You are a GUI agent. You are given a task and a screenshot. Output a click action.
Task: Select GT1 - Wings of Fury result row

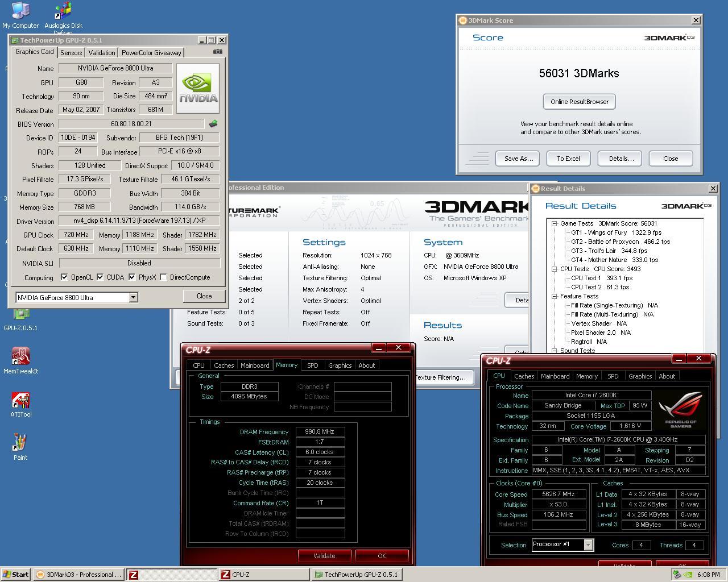point(616,232)
